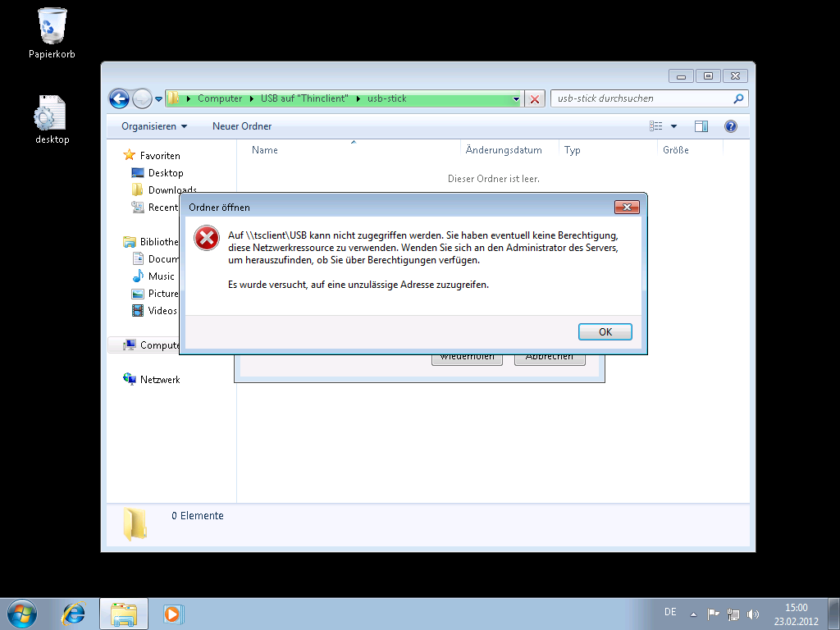Click the change view icon
The height and width of the screenshot is (630, 840).
[x=656, y=126]
